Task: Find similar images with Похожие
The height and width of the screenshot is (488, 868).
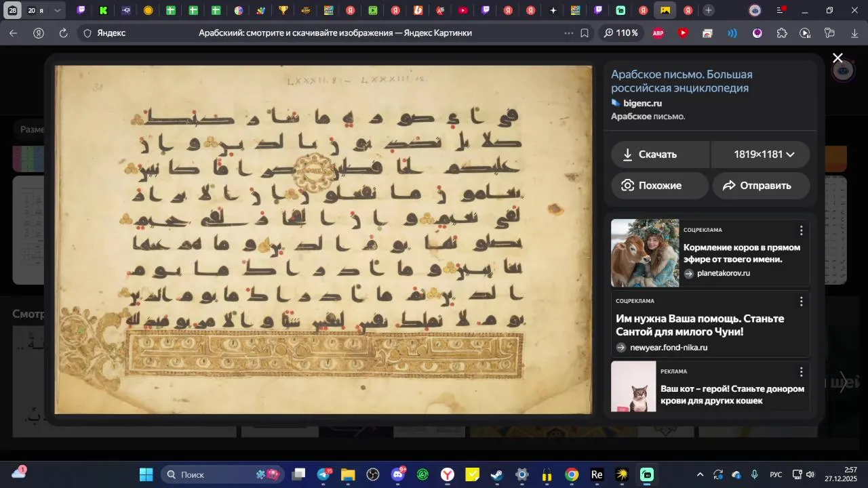Action: click(660, 186)
